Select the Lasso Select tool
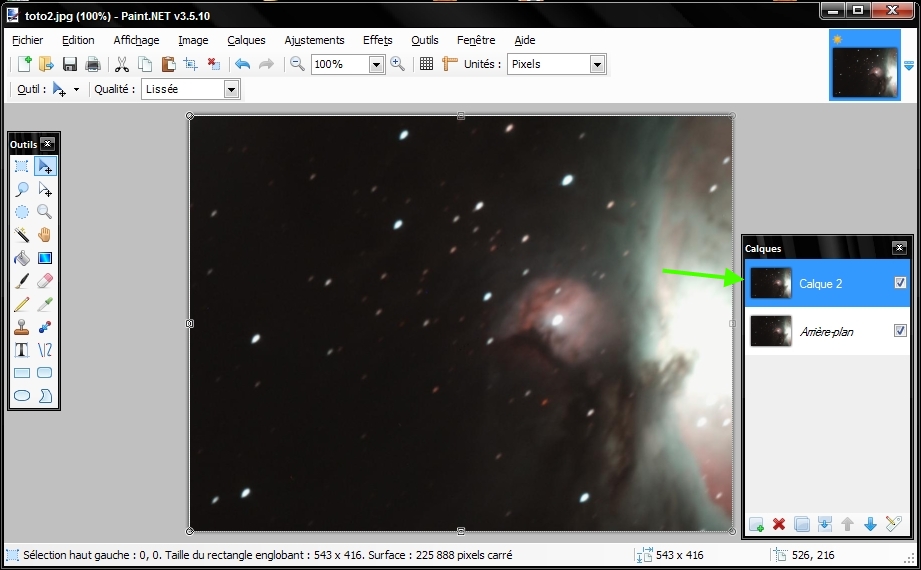921x570 pixels. [22, 189]
